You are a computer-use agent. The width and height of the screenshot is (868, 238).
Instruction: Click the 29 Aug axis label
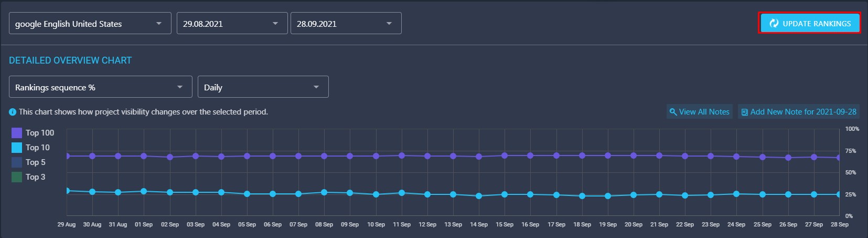pos(67,224)
